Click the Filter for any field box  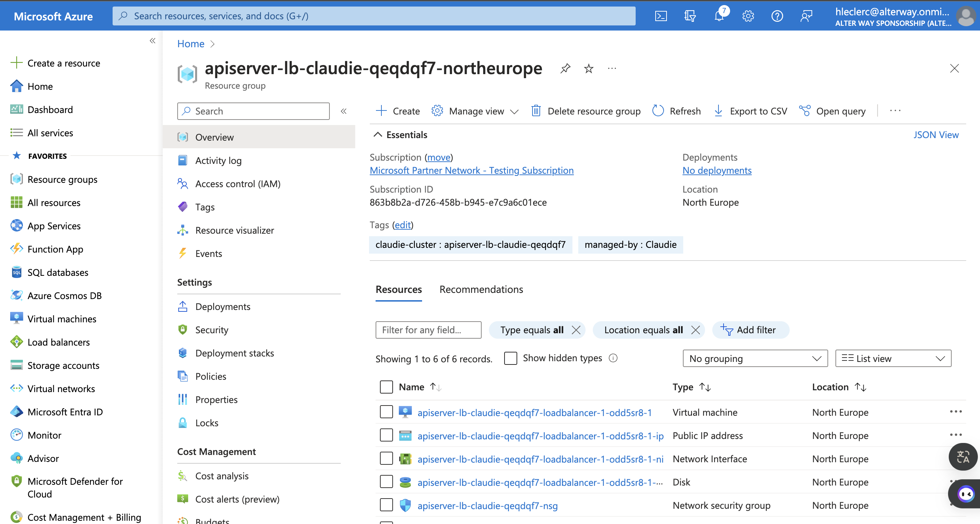(x=428, y=330)
